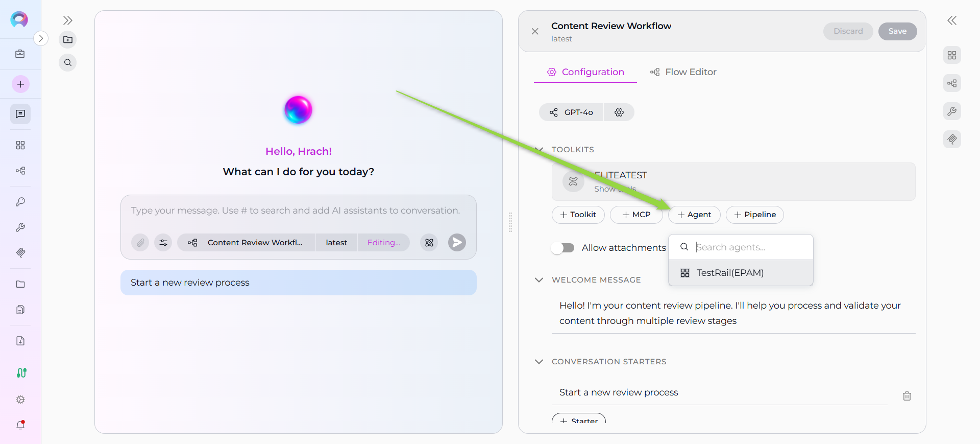Click the Search agents input field
This screenshot has height=444, width=980.
point(750,247)
